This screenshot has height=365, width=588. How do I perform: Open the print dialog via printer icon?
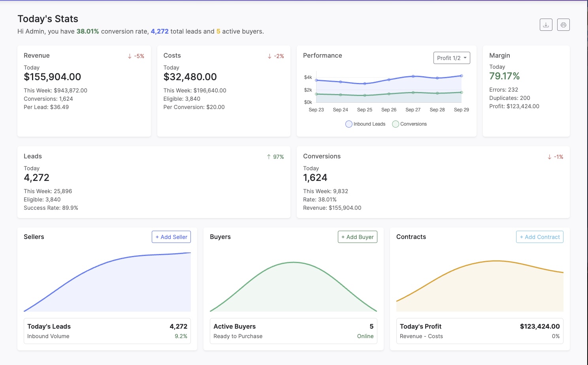click(x=563, y=24)
